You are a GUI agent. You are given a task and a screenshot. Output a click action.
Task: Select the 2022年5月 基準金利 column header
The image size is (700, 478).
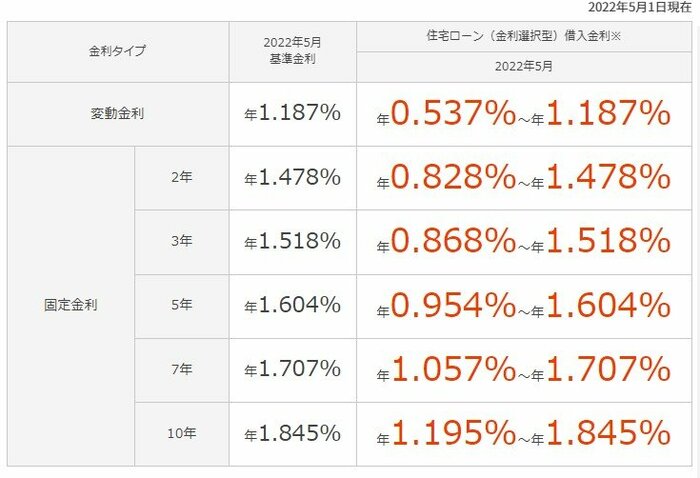(x=292, y=50)
